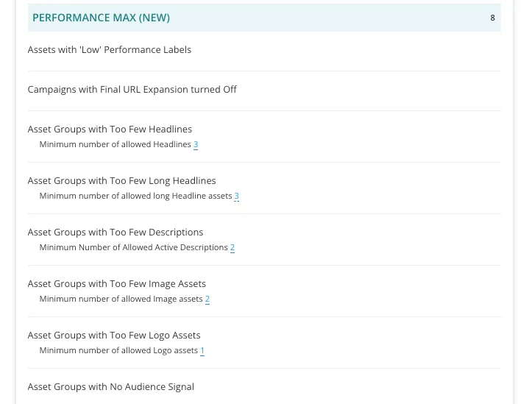This screenshot has height=404, width=532.
Task: Open Asset Groups with Too Few Image Assets
Action: [117, 284]
